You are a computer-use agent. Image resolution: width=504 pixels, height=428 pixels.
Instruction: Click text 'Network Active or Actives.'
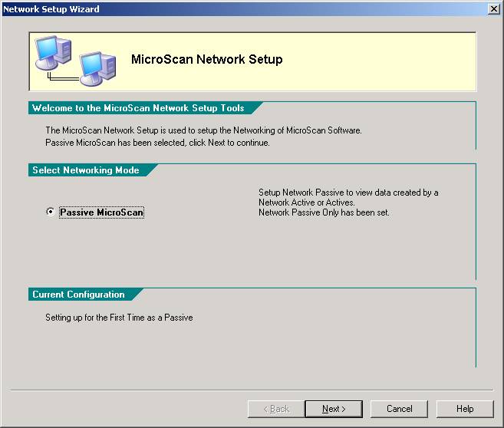(307, 202)
